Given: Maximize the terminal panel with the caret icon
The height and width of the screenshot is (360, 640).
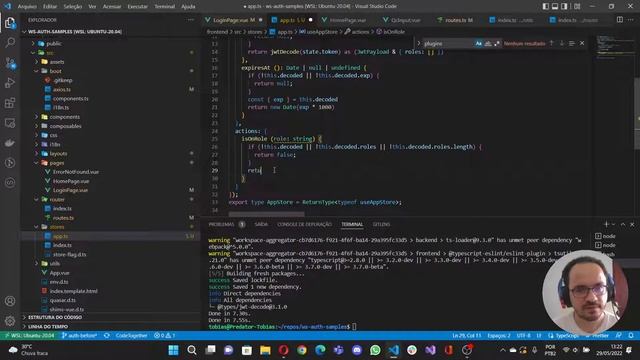Looking at the screenshot, I should [x=623, y=224].
